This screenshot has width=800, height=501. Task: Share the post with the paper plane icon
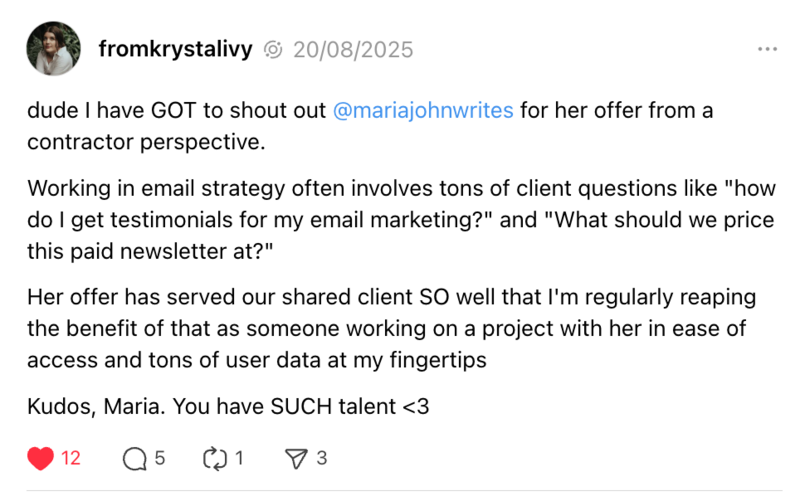[296, 459]
